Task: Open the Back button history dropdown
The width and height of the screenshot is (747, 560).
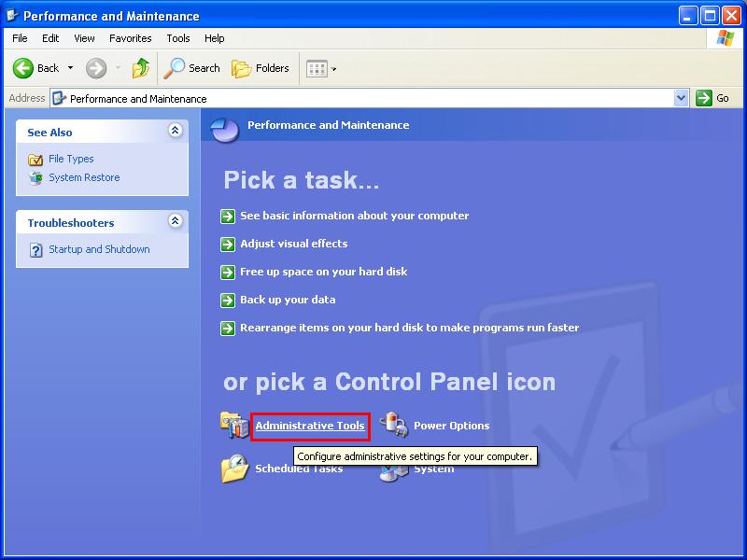Action: (71, 68)
